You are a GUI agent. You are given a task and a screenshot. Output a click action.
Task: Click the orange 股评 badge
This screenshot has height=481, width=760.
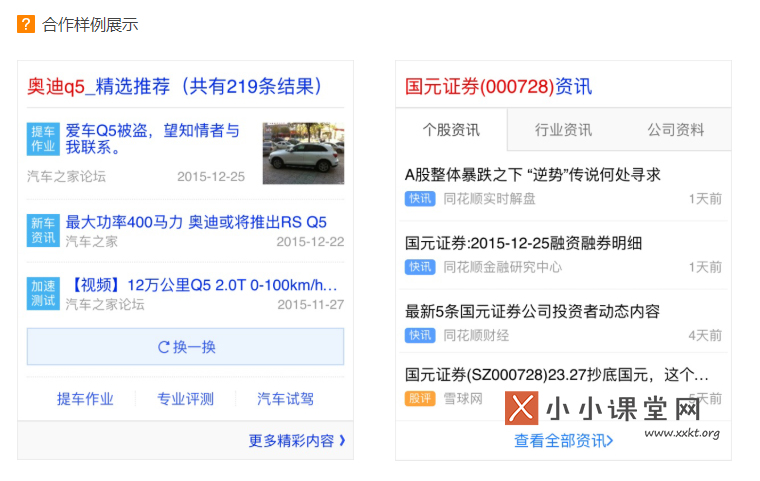(420, 399)
